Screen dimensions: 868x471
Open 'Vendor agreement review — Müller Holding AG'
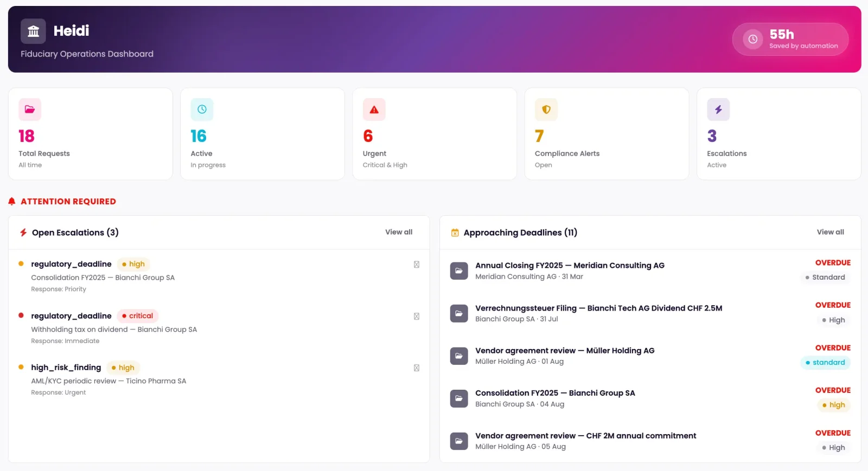tap(565, 351)
